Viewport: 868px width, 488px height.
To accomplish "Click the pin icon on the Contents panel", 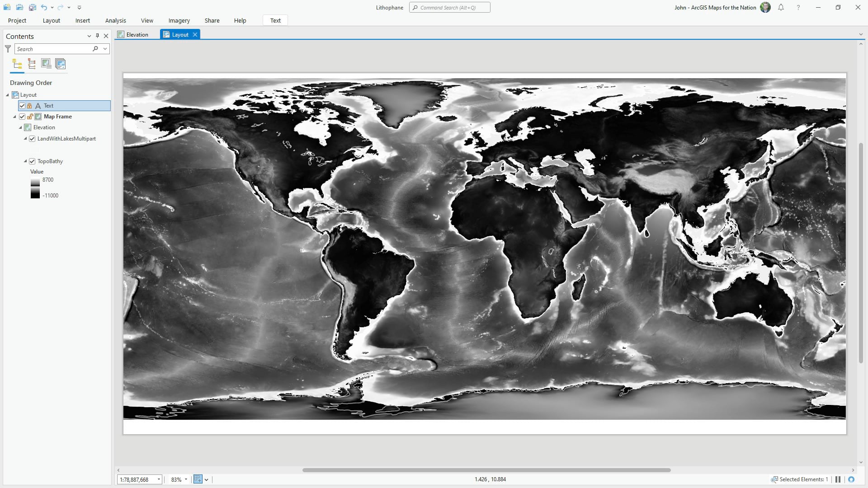I will [97, 36].
